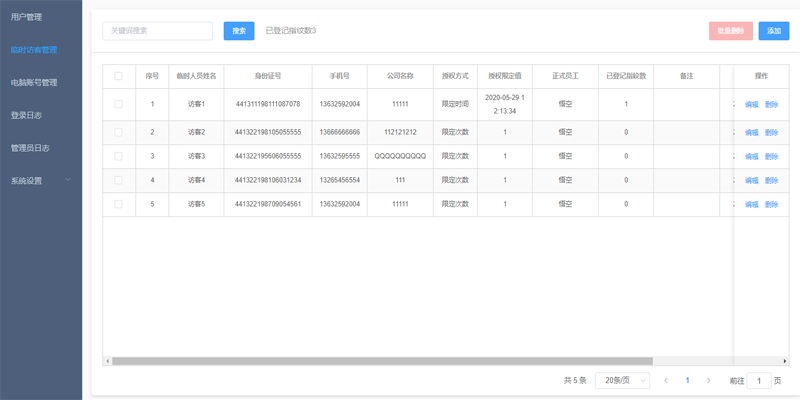Click the previous page arrow in pagination
This screenshot has width=800, height=400.
click(666, 381)
